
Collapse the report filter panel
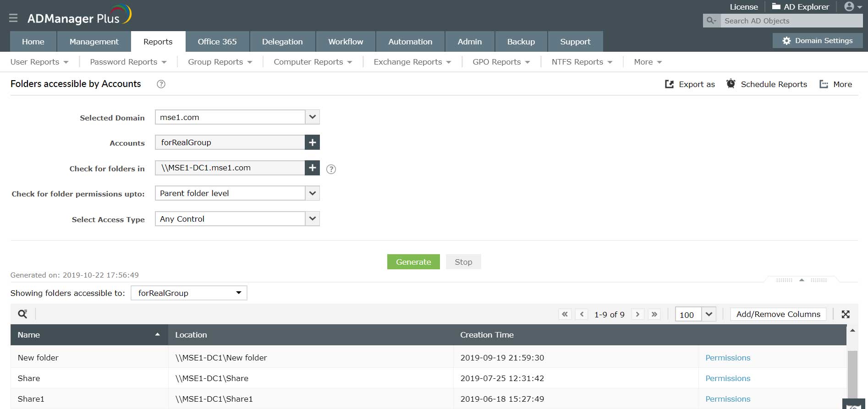click(802, 280)
